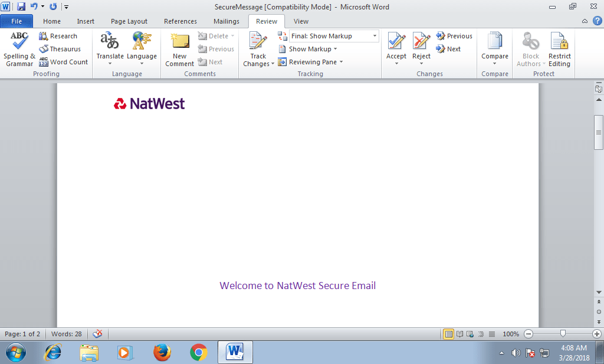
Task: Expand the Reviewing Pane options arrow
Action: tap(342, 62)
